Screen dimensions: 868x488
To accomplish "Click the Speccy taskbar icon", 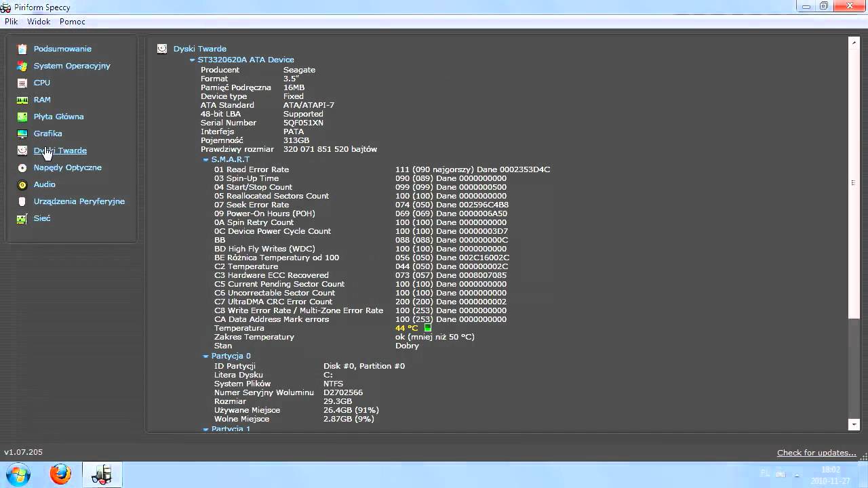I will point(102,474).
